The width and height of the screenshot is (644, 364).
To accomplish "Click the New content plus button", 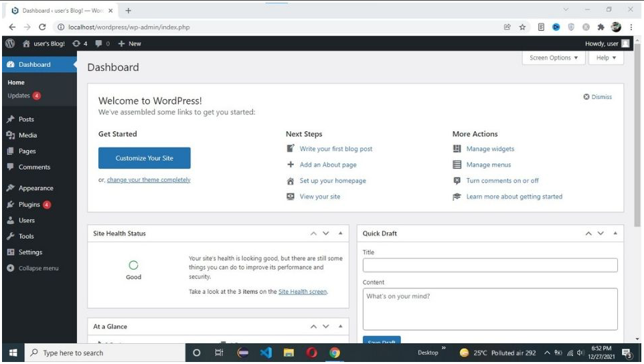I will (x=129, y=43).
